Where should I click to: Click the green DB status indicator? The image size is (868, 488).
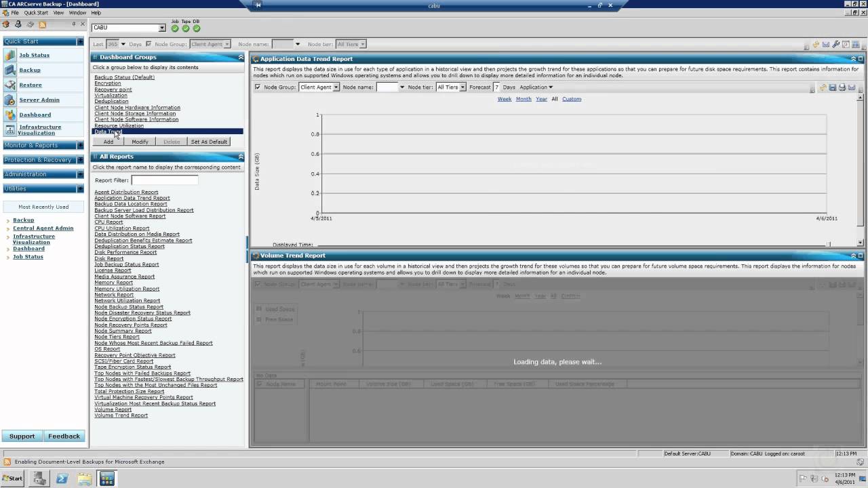click(x=197, y=28)
